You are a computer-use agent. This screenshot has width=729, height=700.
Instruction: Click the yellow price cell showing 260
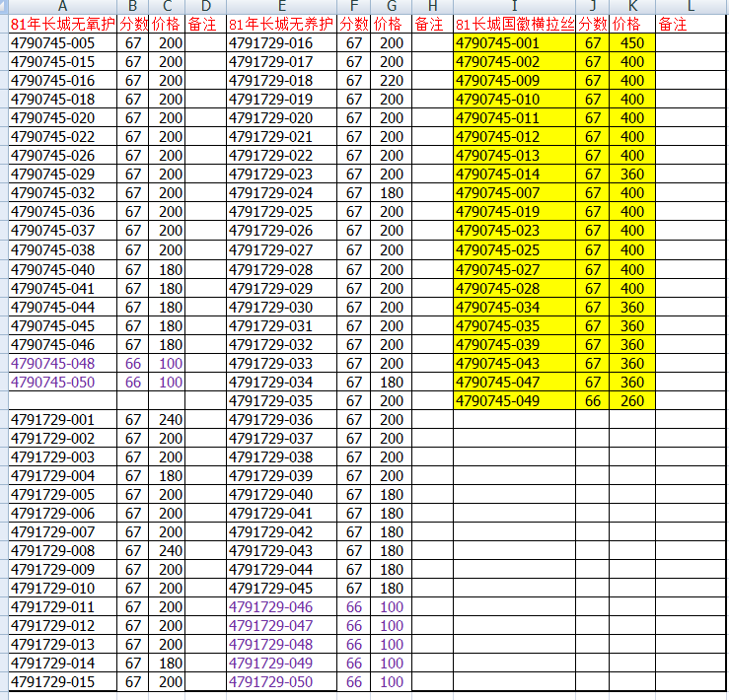(x=631, y=400)
